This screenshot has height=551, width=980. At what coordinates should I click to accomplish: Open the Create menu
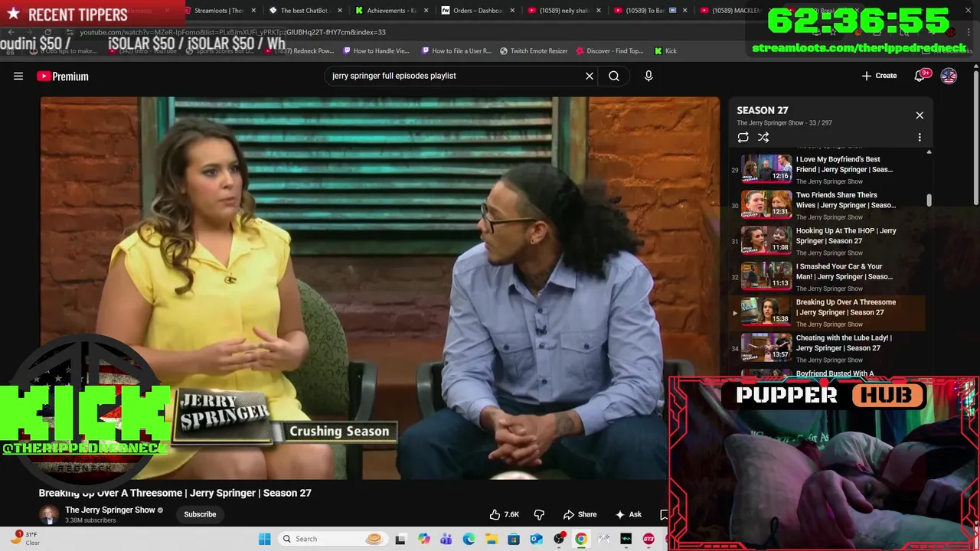[x=879, y=76]
